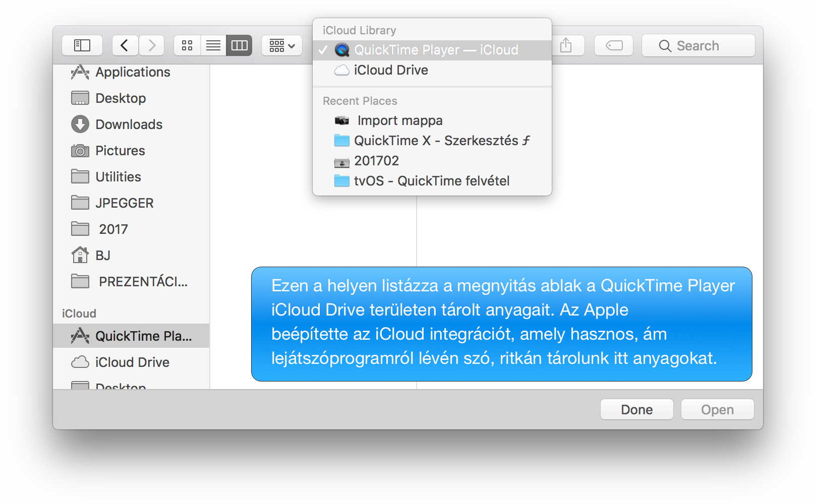Viewport: 816px width, 504px height.
Task: Click the folder icon beside 2017
Action: (x=80, y=229)
